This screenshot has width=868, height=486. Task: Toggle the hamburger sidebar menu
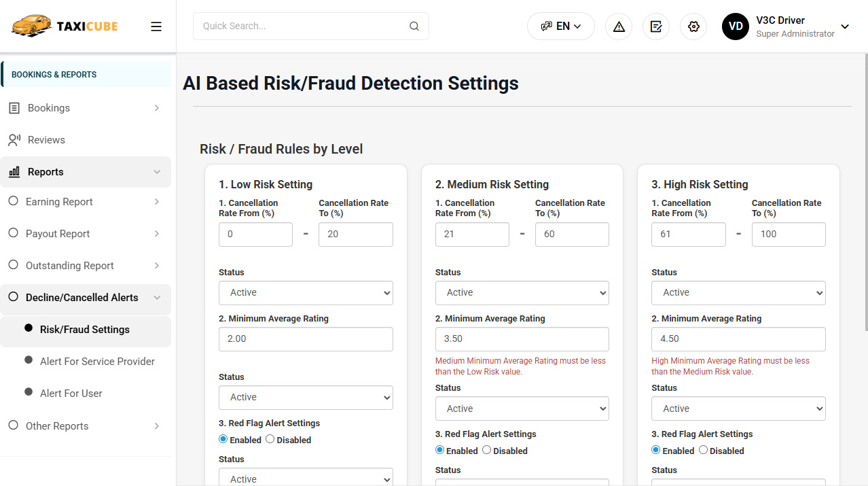click(156, 27)
